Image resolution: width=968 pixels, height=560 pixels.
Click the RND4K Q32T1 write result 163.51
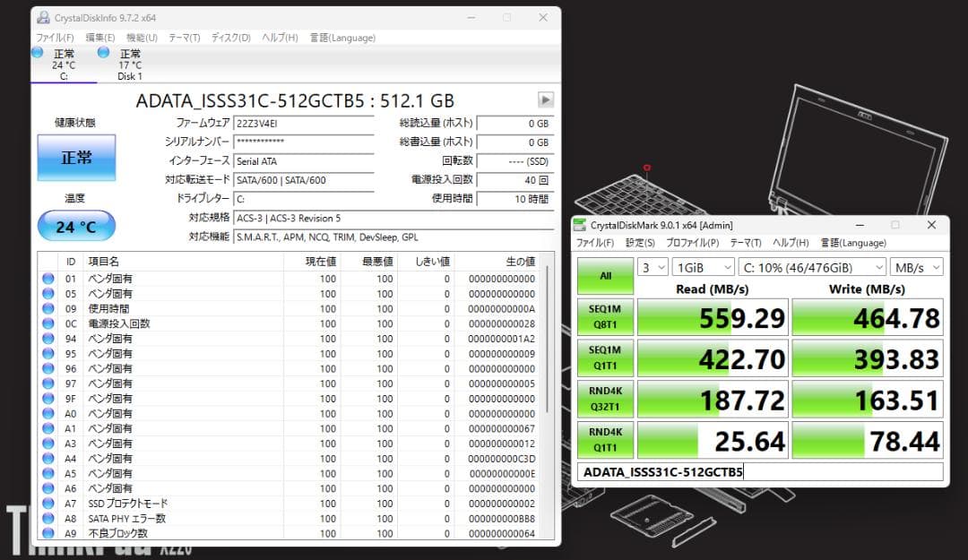coord(868,400)
